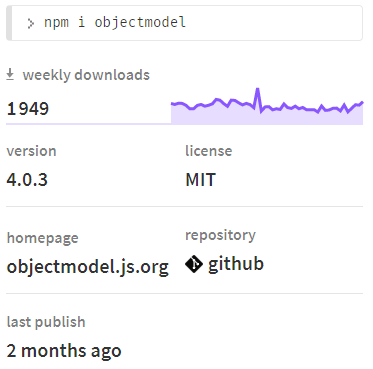Image resolution: width=373 pixels, height=369 pixels.
Task: Copy the npm i objectmodel install command
Action: [184, 23]
